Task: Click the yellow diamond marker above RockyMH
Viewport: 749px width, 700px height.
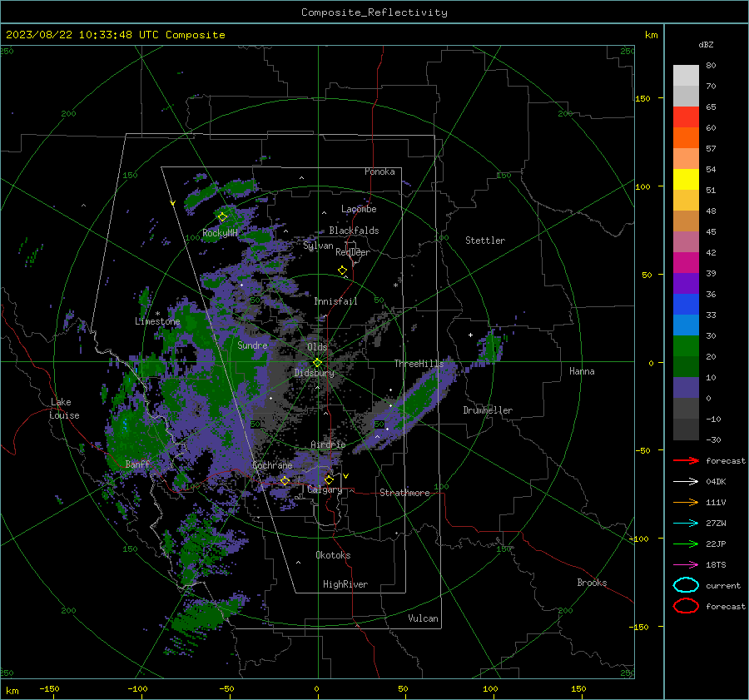Action: (222, 217)
